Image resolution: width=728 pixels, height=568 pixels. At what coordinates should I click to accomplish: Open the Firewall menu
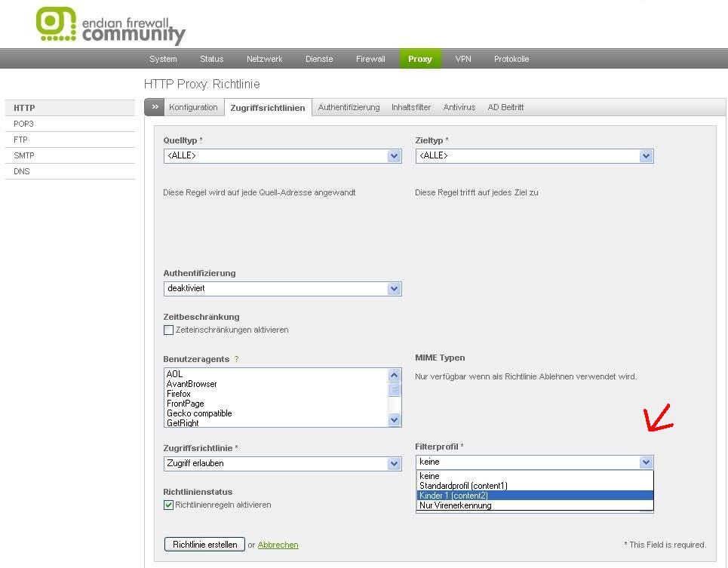pos(370,59)
